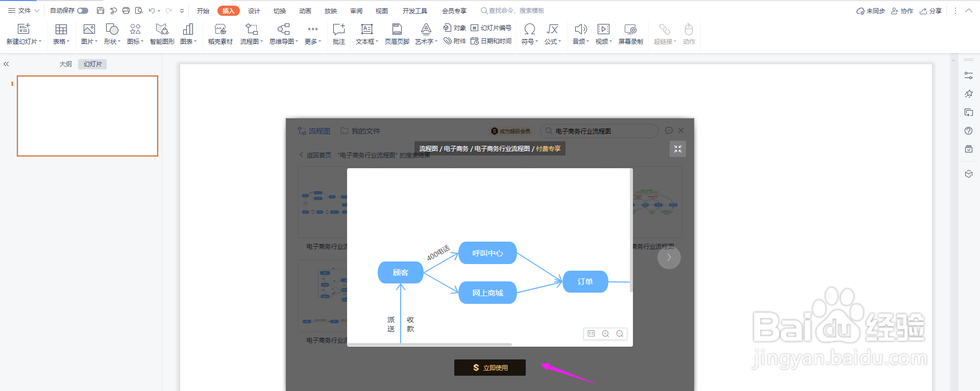
Task: Click the preview vertical scrollbar
Action: coord(631,230)
